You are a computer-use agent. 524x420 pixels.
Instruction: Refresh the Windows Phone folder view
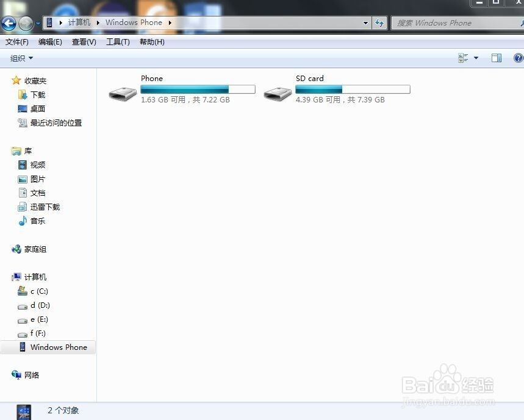click(x=379, y=23)
